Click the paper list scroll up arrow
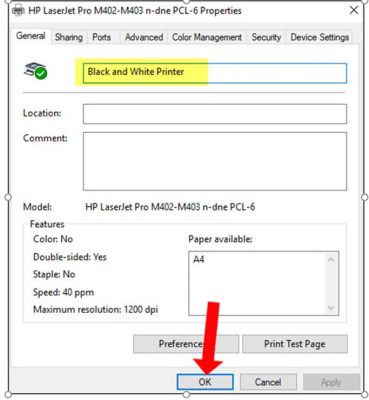This screenshot has width=369, height=400. [x=331, y=260]
